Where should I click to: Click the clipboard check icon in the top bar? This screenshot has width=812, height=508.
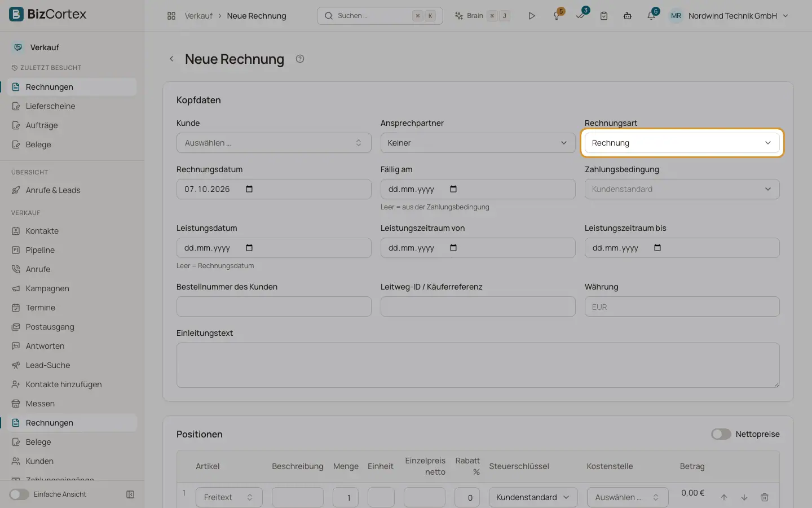604,16
